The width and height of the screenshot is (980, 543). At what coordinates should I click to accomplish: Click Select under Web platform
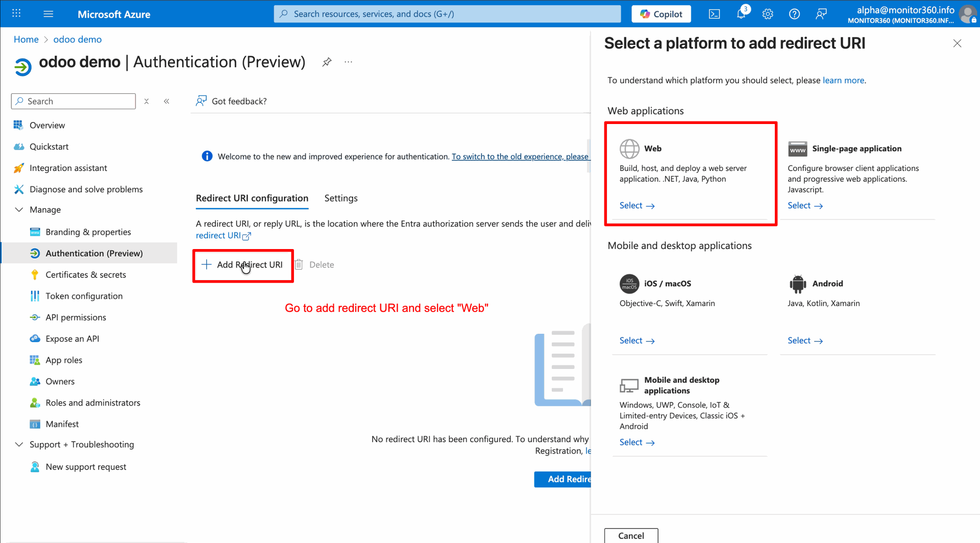coord(636,205)
